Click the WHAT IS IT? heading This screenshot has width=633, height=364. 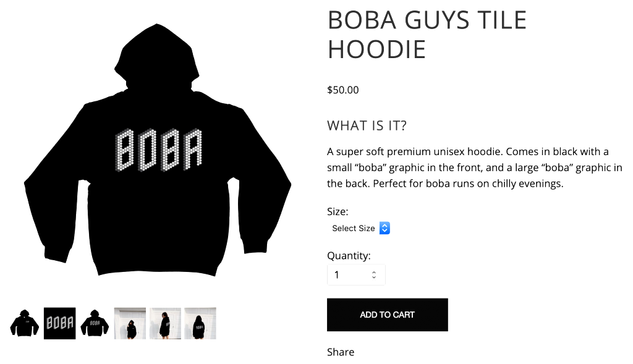[367, 126]
